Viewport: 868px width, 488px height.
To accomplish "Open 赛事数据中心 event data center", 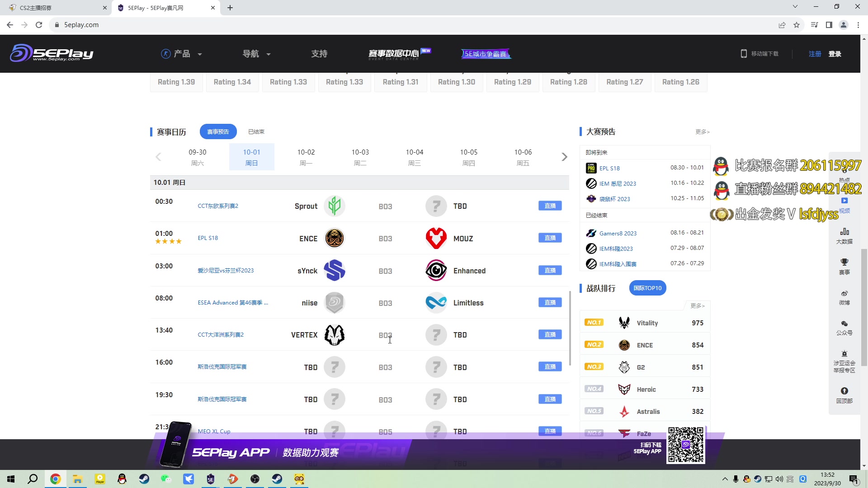I will pos(399,54).
